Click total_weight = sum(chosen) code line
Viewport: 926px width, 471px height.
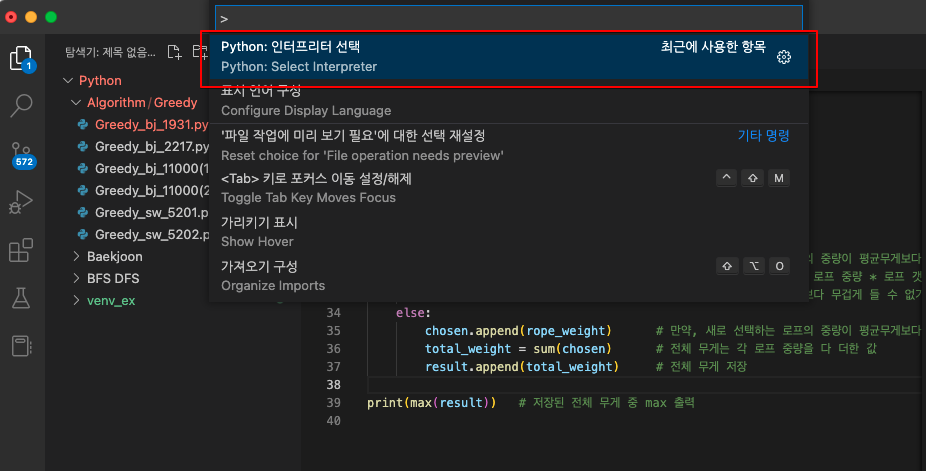(x=518, y=349)
